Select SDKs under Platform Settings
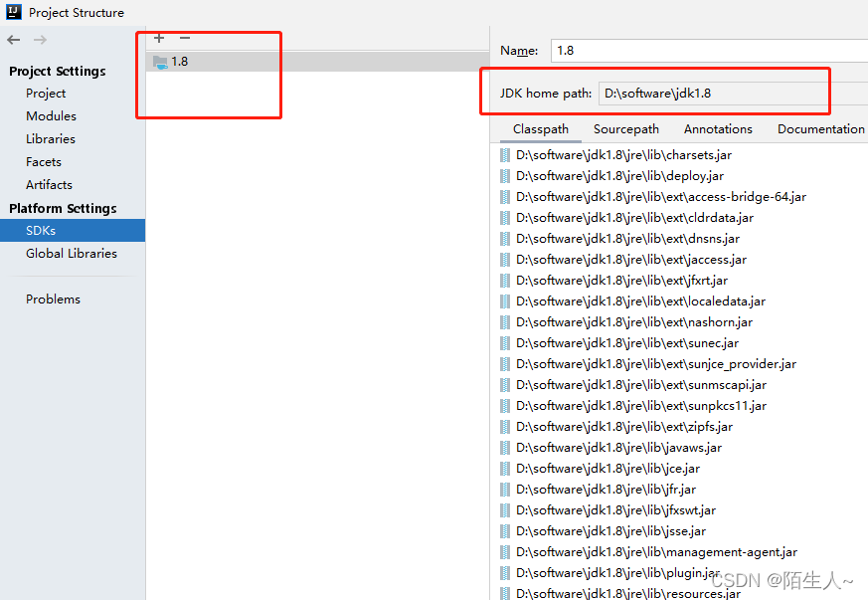 click(x=73, y=231)
